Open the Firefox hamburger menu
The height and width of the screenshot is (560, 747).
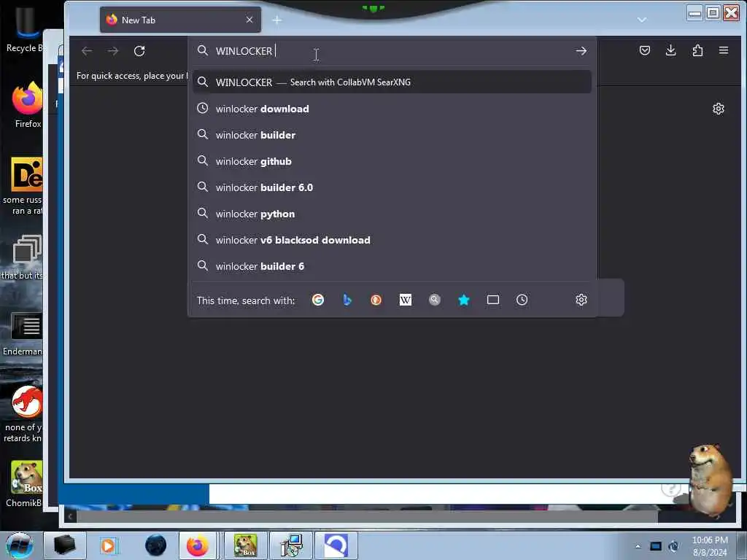coord(724,50)
